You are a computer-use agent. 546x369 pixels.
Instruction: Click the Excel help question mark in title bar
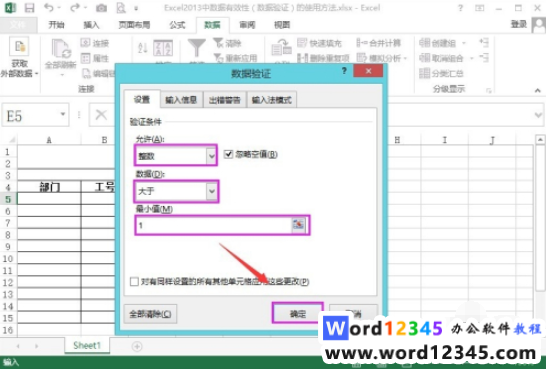coord(460,8)
